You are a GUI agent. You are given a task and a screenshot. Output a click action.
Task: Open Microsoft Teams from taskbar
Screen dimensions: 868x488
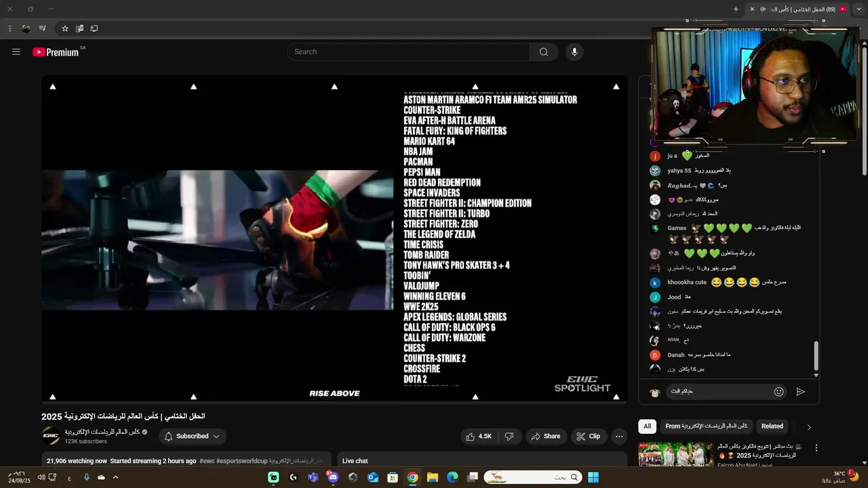pos(313,477)
